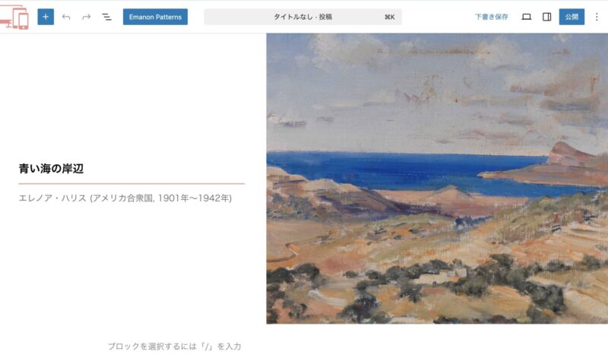Select the heading 青い海の岸辺
The image size is (608, 364).
click(x=51, y=169)
